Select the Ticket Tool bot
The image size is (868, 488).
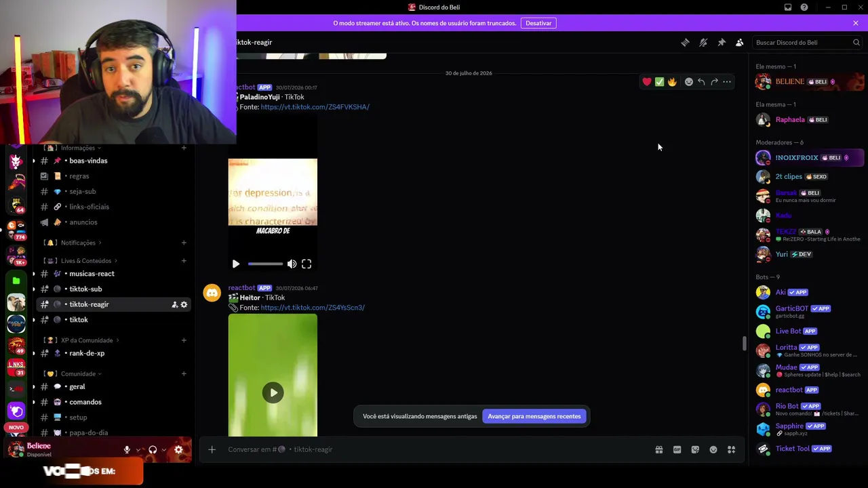tap(808, 449)
